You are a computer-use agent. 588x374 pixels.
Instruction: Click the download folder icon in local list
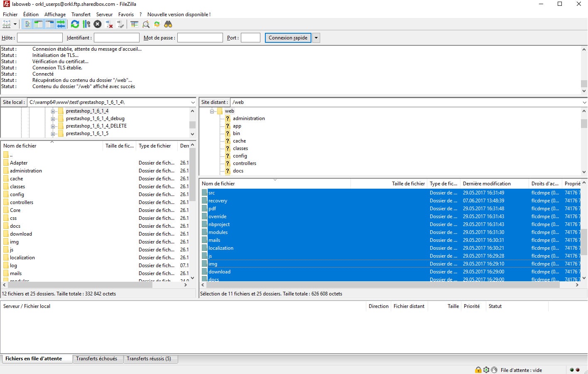[6, 234]
